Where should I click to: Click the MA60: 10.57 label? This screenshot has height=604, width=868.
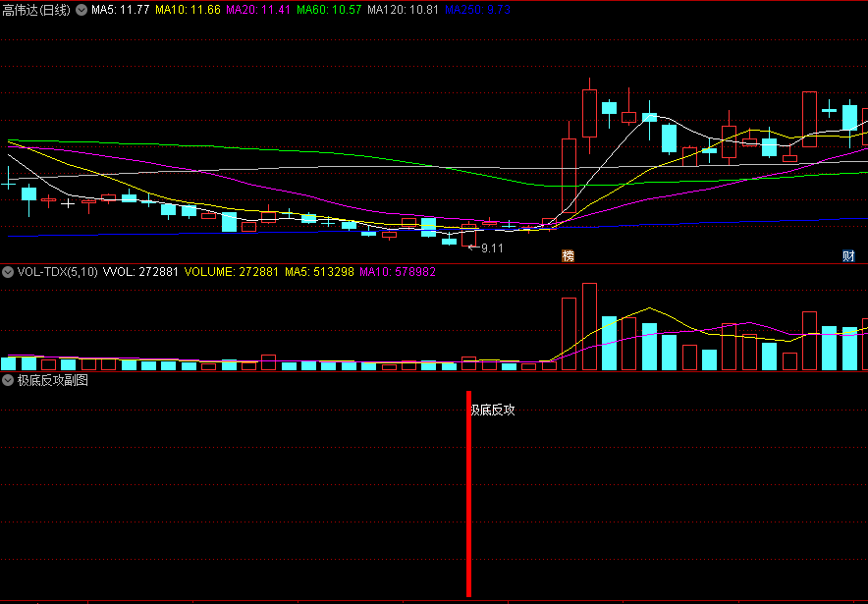(x=329, y=10)
